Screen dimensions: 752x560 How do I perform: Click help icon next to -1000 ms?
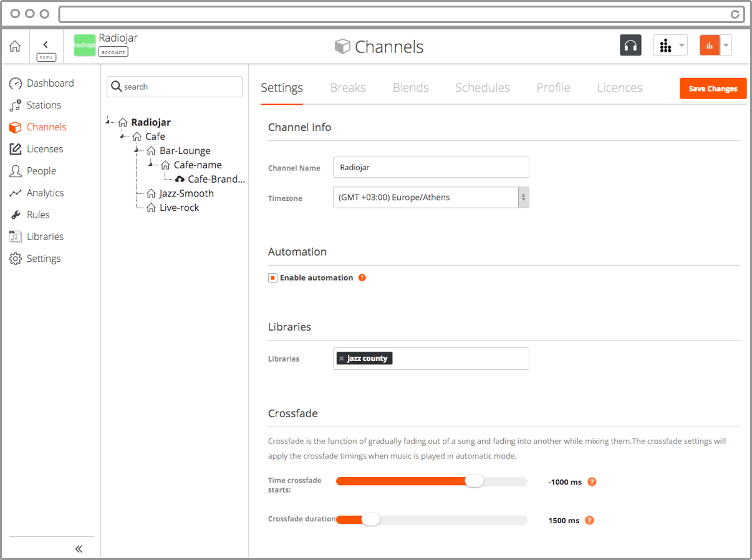[592, 481]
